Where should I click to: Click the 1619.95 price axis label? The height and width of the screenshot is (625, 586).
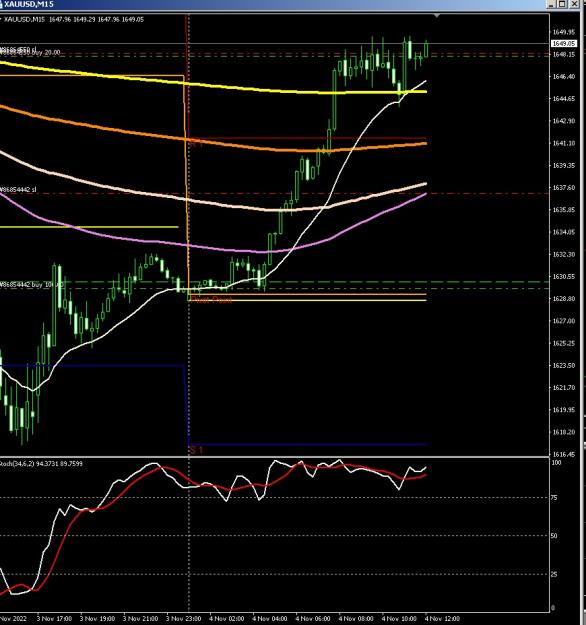click(x=564, y=410)
